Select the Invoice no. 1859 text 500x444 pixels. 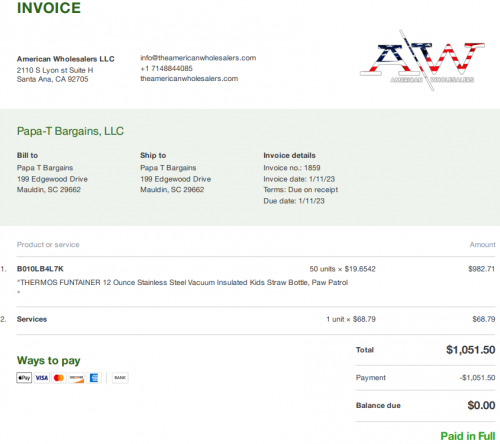pos(292,168)
